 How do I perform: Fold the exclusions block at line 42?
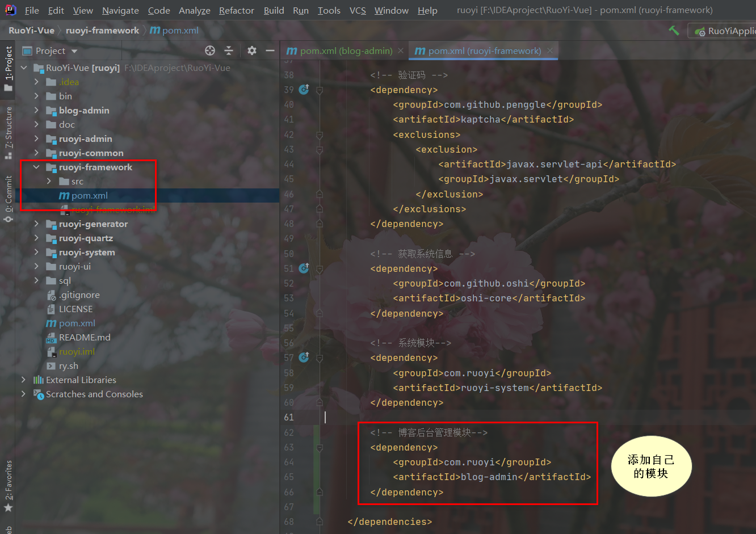tap(320, 134)
